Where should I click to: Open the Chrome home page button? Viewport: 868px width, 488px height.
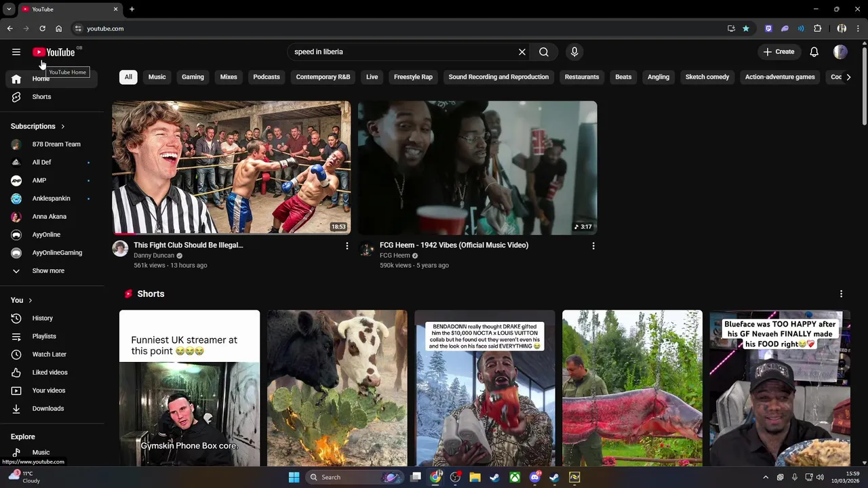tap(58, 28)
